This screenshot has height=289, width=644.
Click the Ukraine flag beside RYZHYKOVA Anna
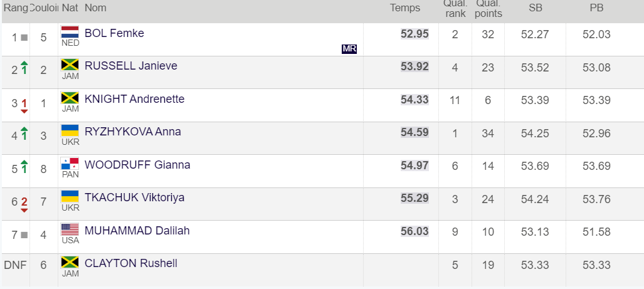[x=70, y=130]
